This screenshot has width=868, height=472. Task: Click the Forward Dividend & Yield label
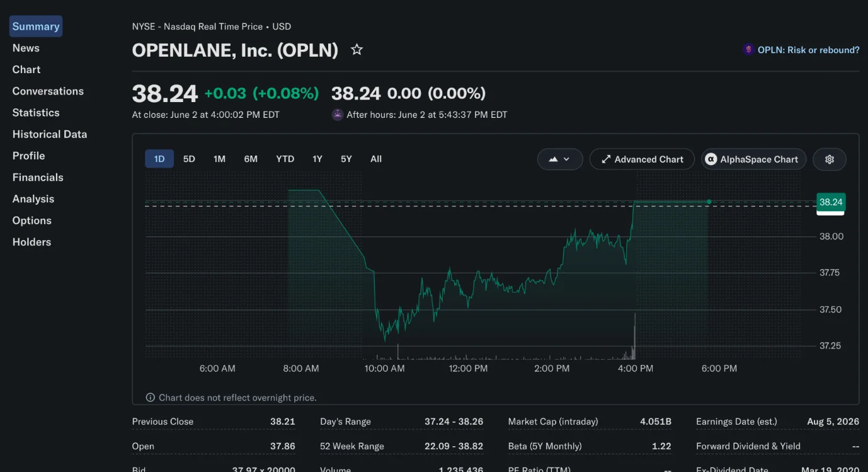(x=748, y=446)
